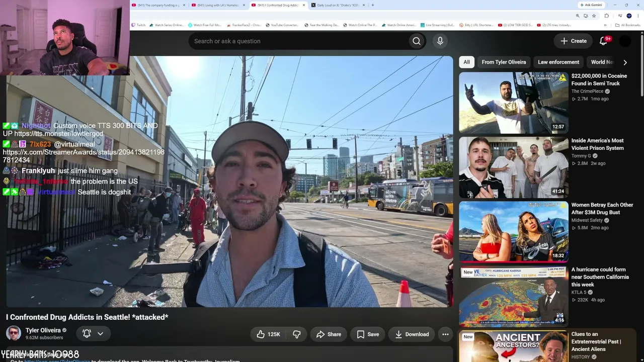Open the KTLA 5 channel link
The width and height of the screenshot is (644, 362).
[579, 292]
